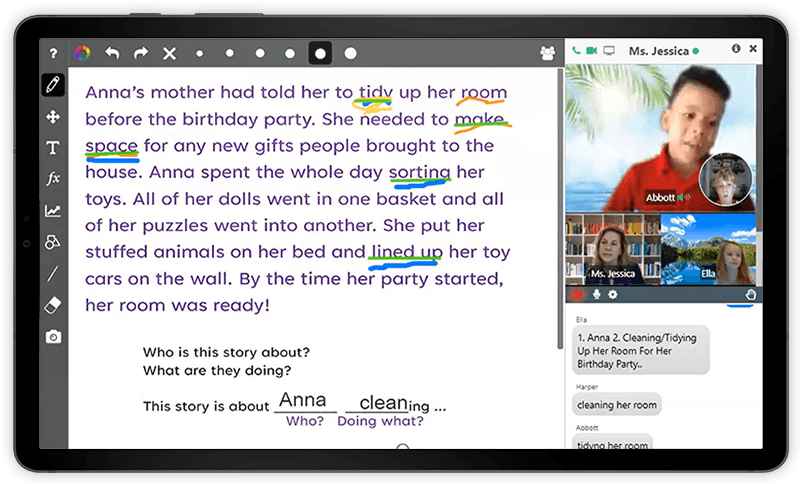This screenshot has height=484, width=800.
Task: Toggle the microphone below the videos
Action: tap(596, 295)
